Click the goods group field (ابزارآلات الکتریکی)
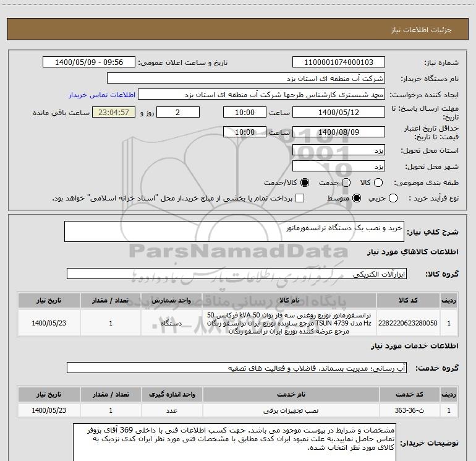Screen dimensions: 476x461 (237, 274)
